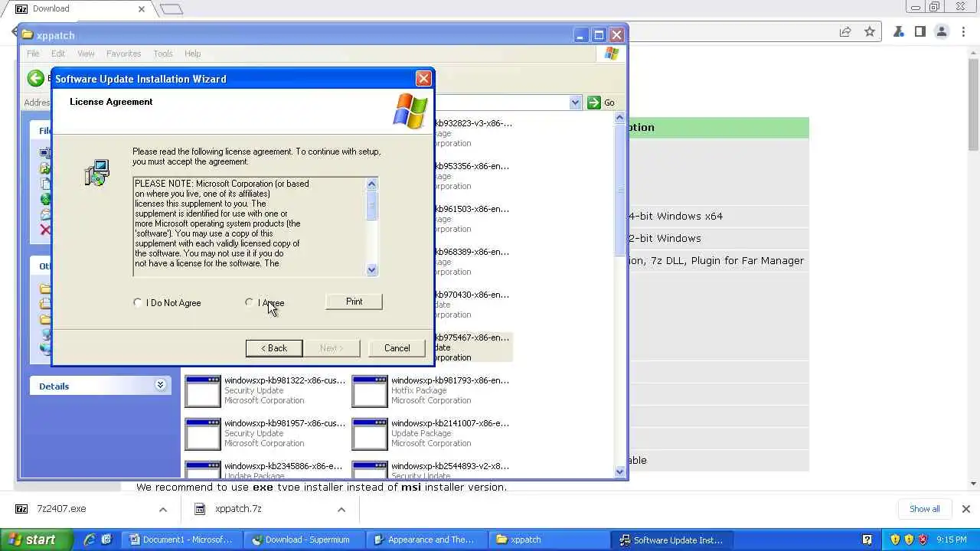Collapse the Details panel chevron
The width and height of the screenshot is (980, 551).
pos(160,385)
